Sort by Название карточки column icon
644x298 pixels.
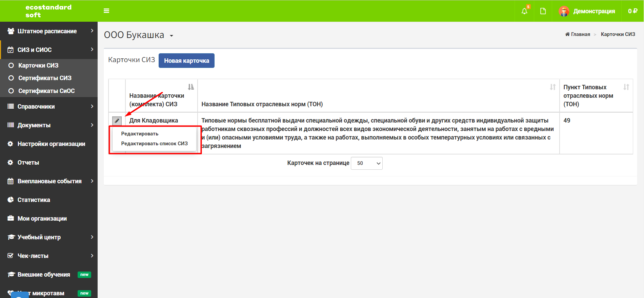click(x=191, y=87)
